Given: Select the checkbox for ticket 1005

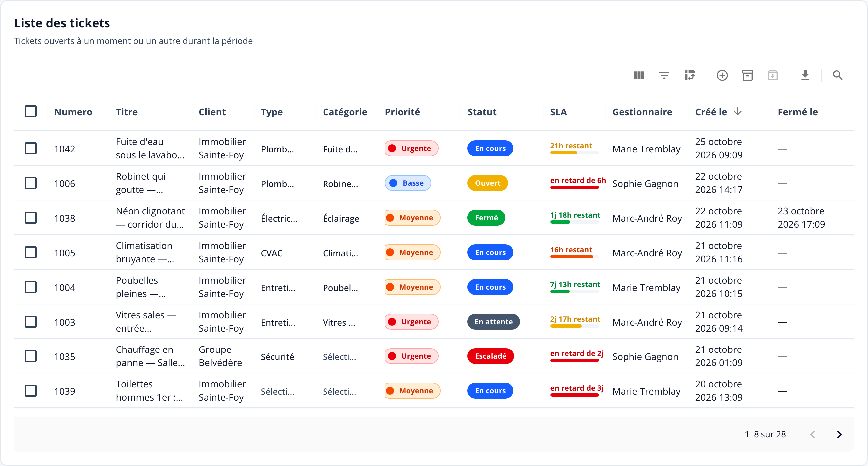Looking at the screenshot, I should (31, 252).
